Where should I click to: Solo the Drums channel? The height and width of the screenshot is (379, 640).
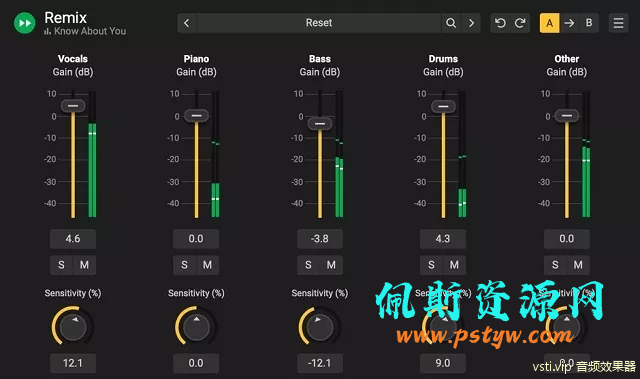click(x=431, y=265)
